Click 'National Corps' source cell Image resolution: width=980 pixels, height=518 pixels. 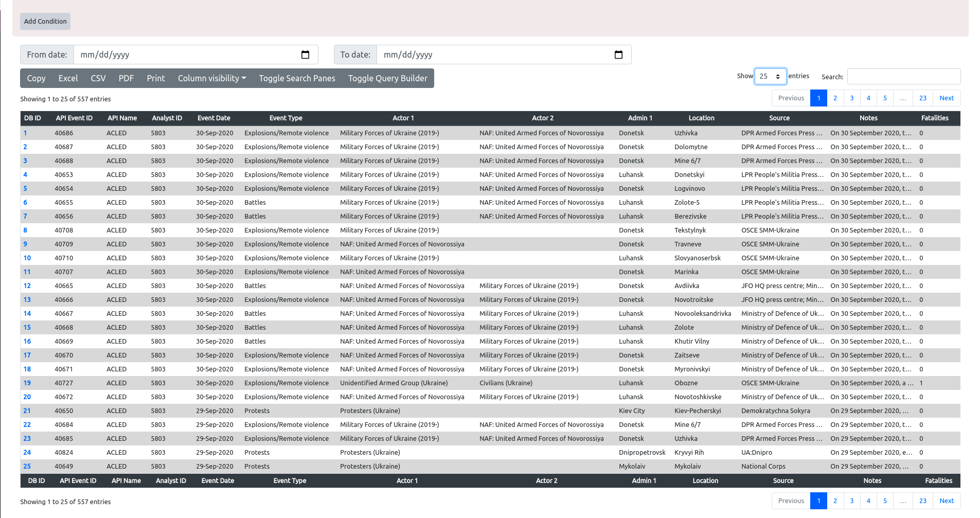(763, 466)
